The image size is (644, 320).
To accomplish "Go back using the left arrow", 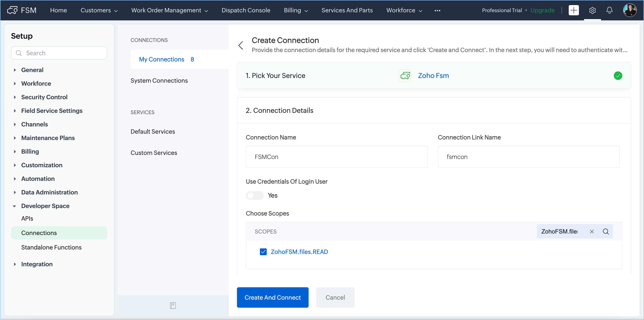I will [x=241, y=45].
